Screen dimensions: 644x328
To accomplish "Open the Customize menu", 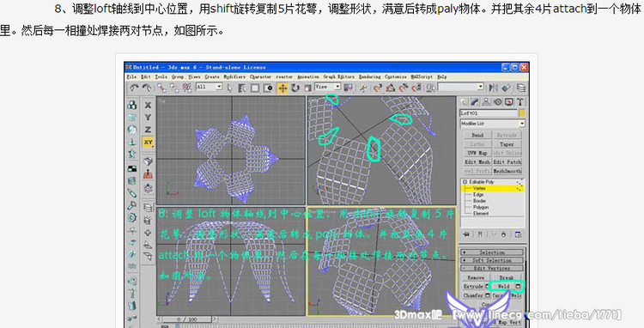I will (x=396, y=76).
